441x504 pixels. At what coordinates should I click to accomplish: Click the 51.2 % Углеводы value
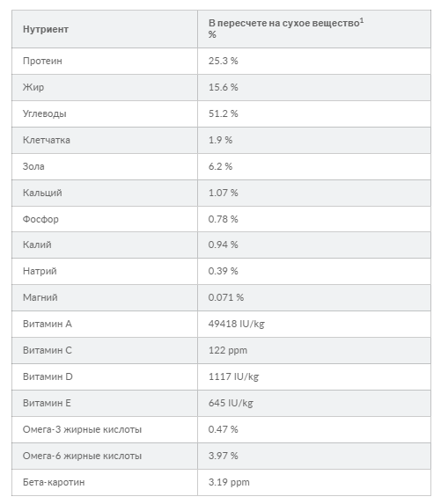pos(223,113)
